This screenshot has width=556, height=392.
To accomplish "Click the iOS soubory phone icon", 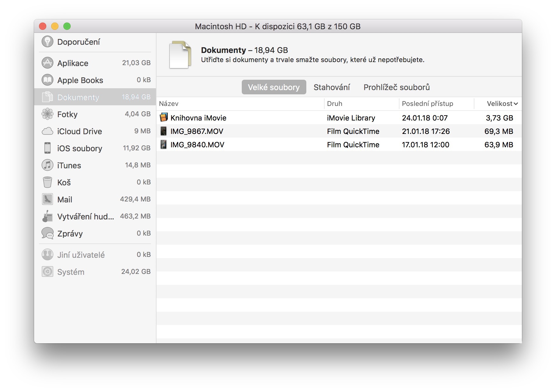I will 47,148.
